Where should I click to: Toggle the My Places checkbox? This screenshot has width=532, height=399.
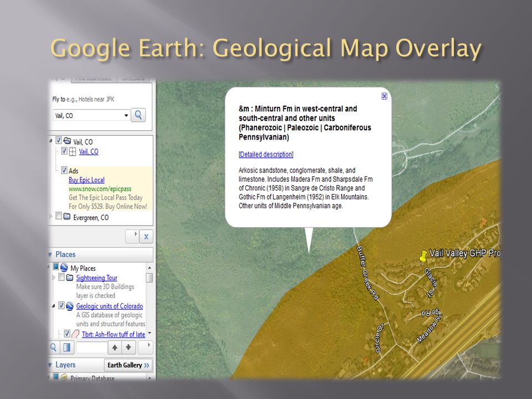coord(55,267)
